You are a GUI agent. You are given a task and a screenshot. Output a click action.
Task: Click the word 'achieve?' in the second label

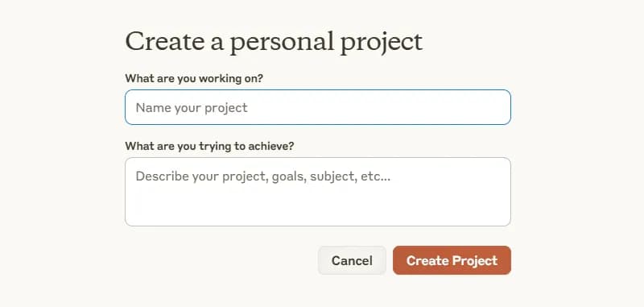tap(271, 146)
